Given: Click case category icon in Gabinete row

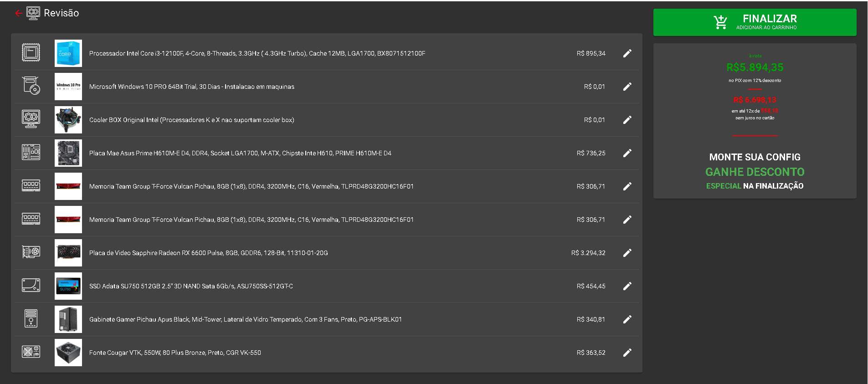Looking at the screenshot, I should (31, 318).
